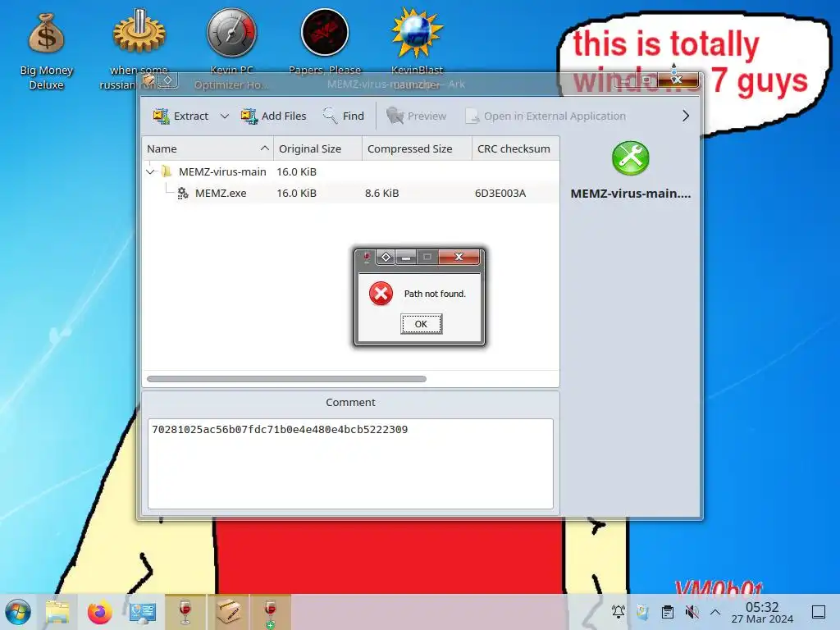
Task: Click the Ark titlebar diamond button
Action: pos(167,80)
